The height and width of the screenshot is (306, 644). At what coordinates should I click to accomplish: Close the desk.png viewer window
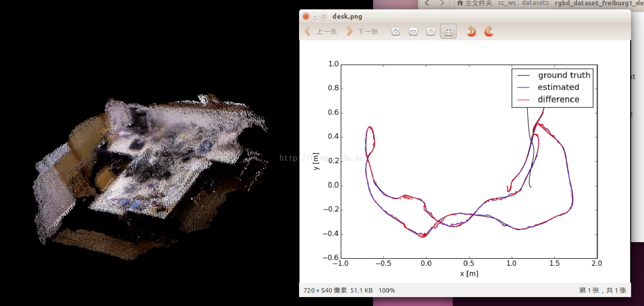[306, 16]
